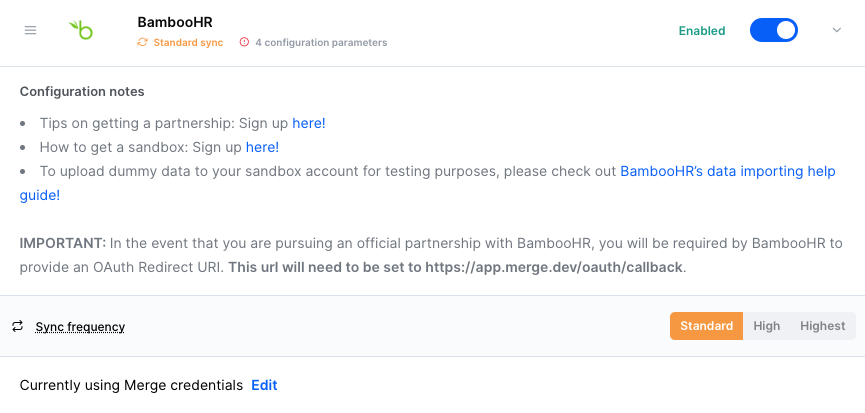
Task: Switch sync frequency to High
Action: click(x=767, y=326)
